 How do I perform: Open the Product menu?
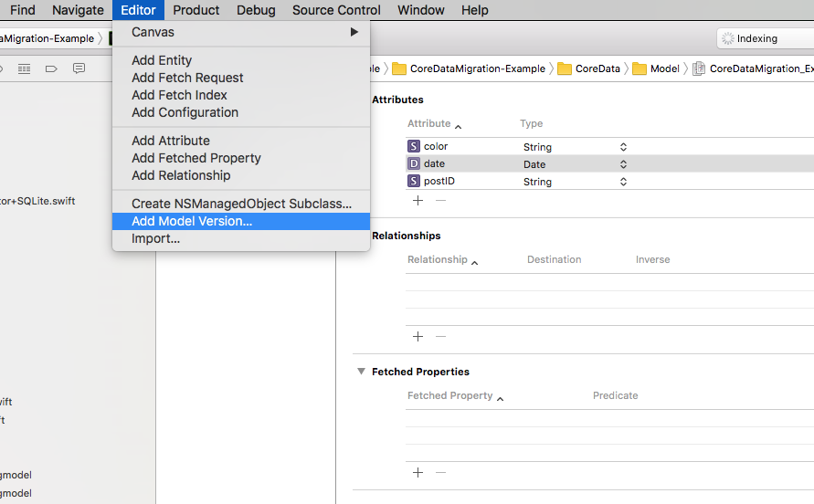[x=196, y=10]
